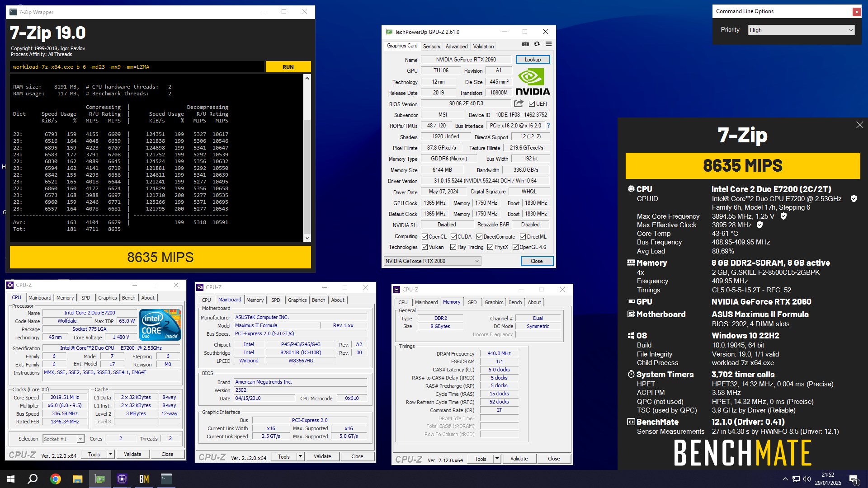Click the NVIDIA logo in GPU-Z
This screenshot has width=868, height=488.
pyautogui.click(x=533, y=82)
